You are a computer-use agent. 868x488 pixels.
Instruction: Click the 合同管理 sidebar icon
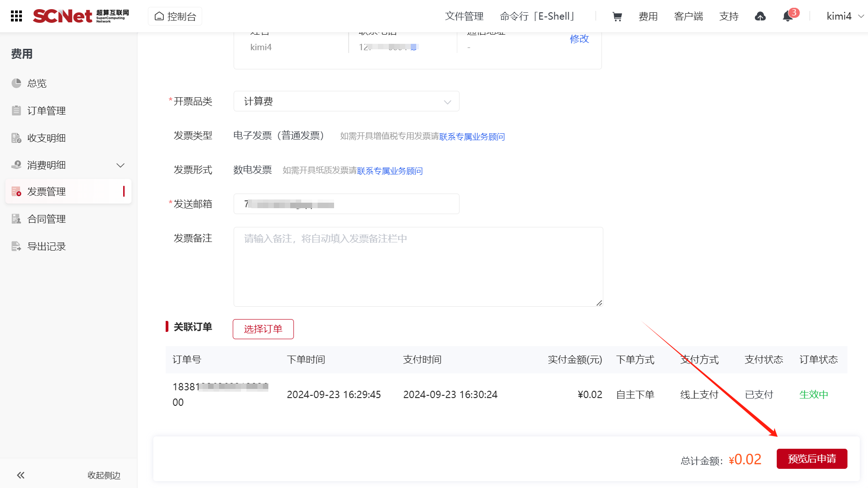pyautogui.click(x=16, y=219)
